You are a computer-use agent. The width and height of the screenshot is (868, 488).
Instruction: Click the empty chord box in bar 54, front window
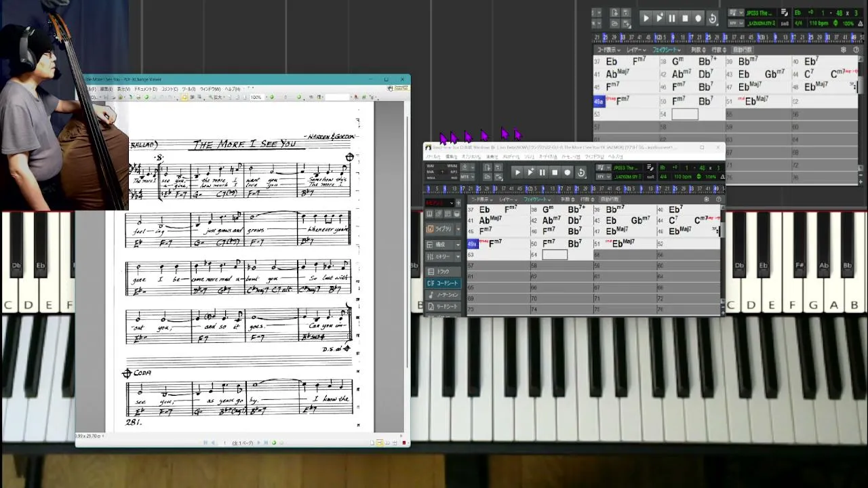tap(555, 255)
